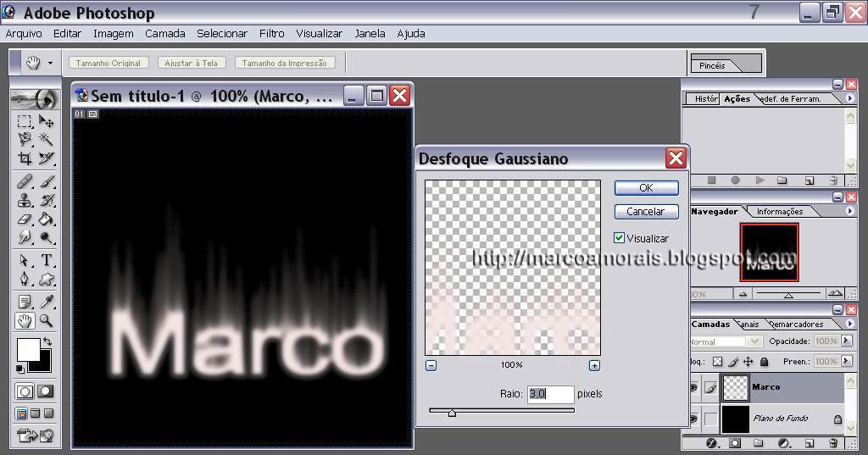
Task: Click the Raio radius slider handle
Action: tap(453, 413)
